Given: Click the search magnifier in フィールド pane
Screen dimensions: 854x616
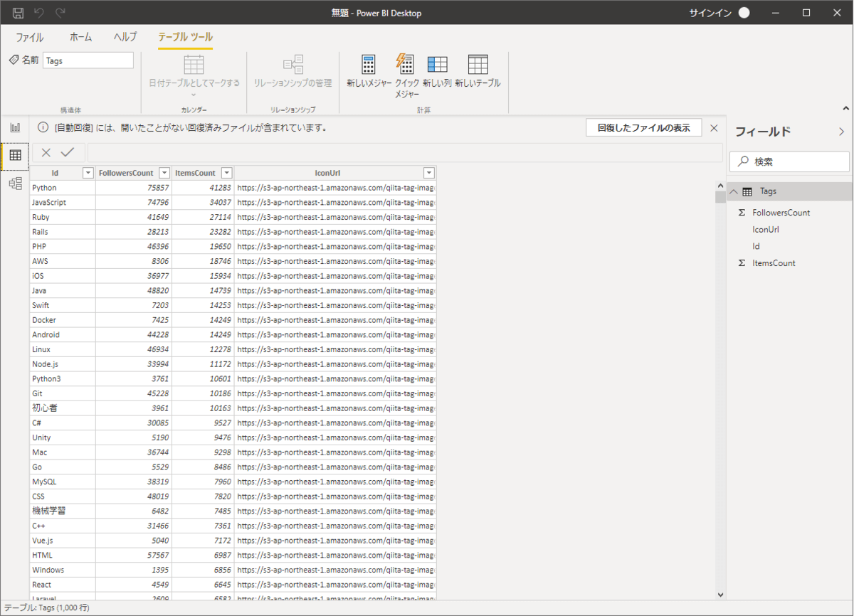Looking at the screenshot, I should click(x=743, y=161).
